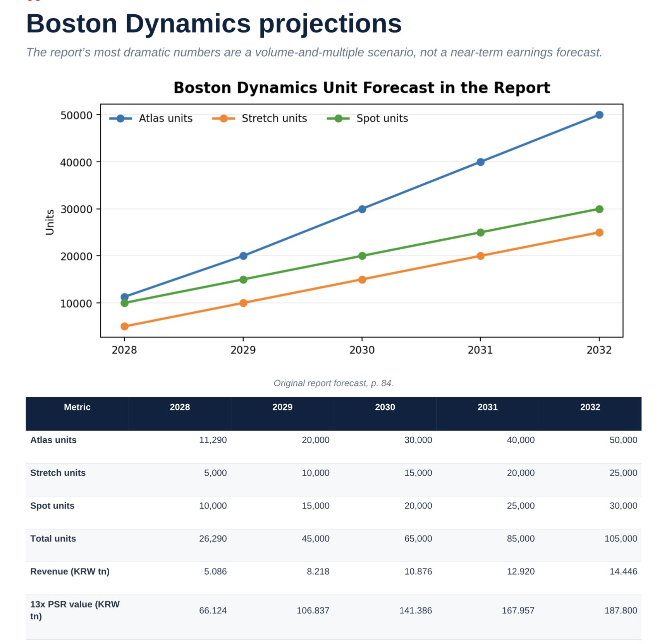Image resolution: width=662 pixels, height=644 pixels.
Task: Click the 2030 revenue value 10.876
Action: point(418,572)
